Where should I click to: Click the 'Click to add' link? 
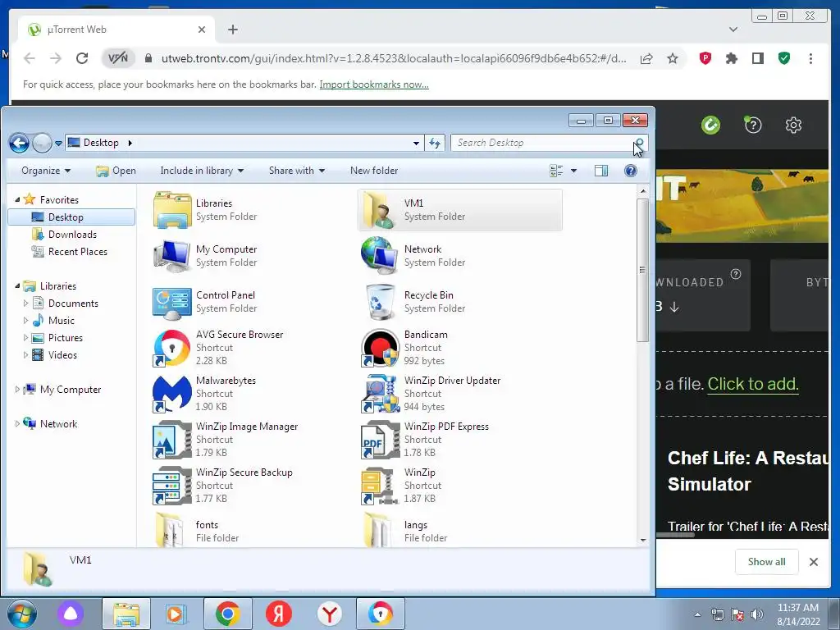pos(753,384)
